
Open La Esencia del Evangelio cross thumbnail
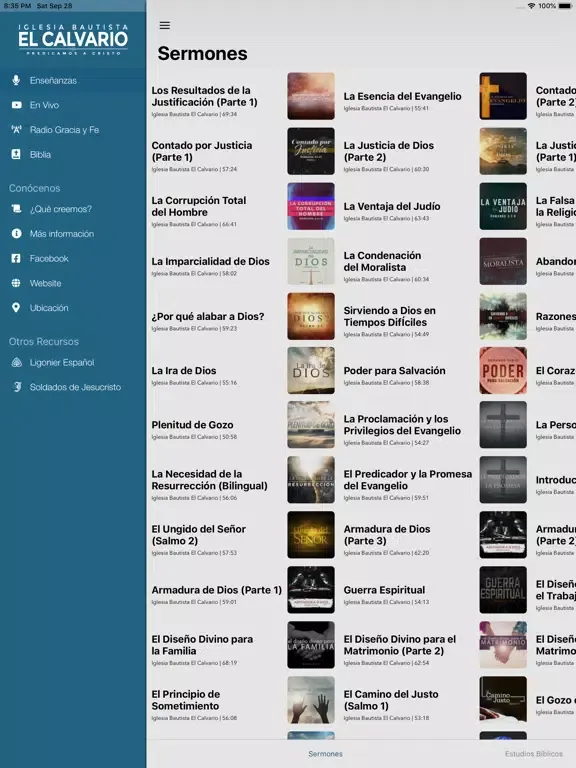point(503,96)
